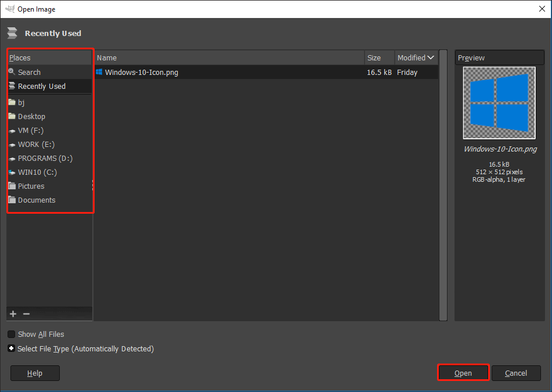Open the WIN10 (C:) drive
Image resolution: width=552 pixels, height=392 pixels.
point(50,172)
